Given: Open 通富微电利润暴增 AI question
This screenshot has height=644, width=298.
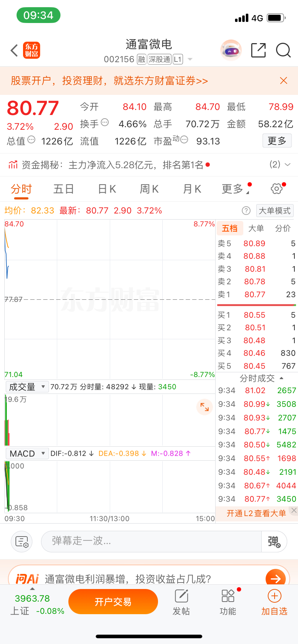Looking at the screenshot, I should pos(128,579).
